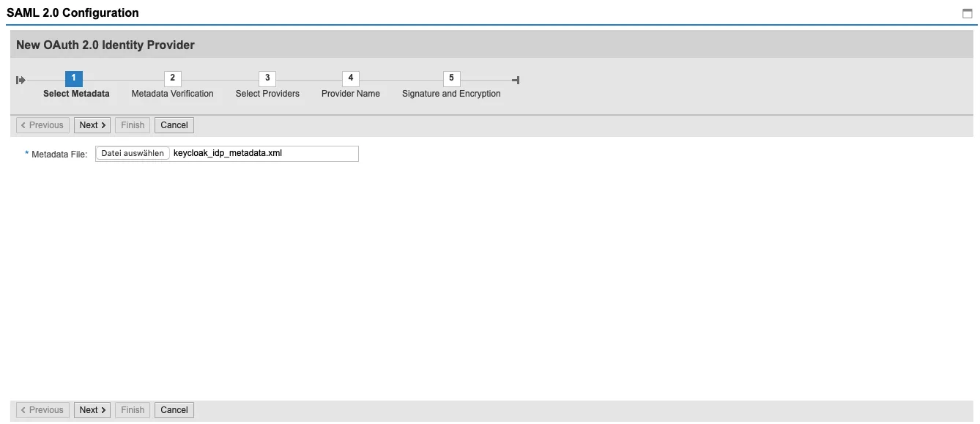The image size is (980, 424).
Task: Open the Select Providers step label
Action: (x=267, y=94)
